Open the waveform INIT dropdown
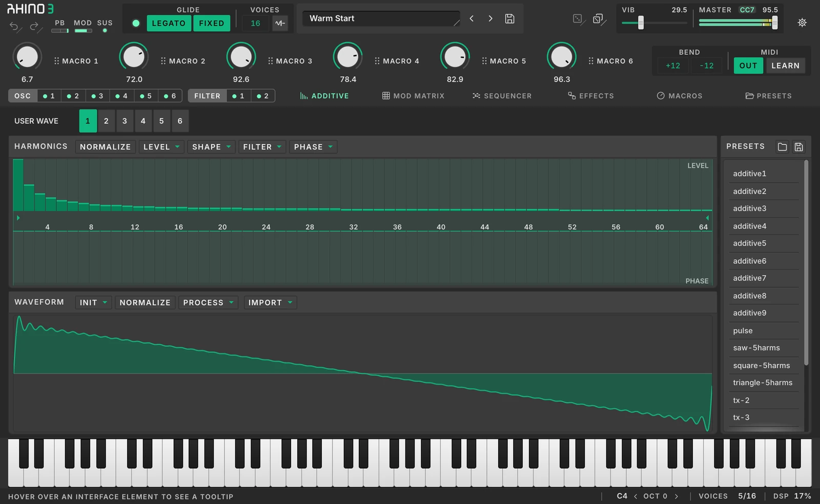The image size is (820, 504). click(x=93, y=303)
